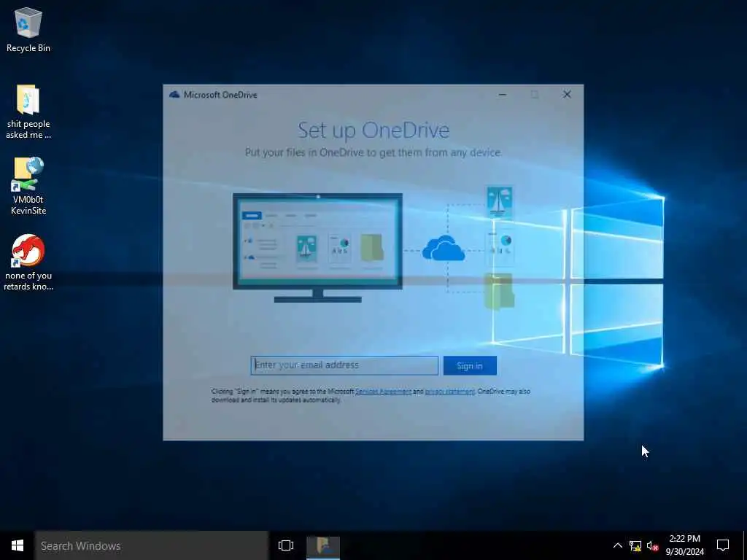Open the Windows Start menu
747x560 pixels.
(18, 545)
